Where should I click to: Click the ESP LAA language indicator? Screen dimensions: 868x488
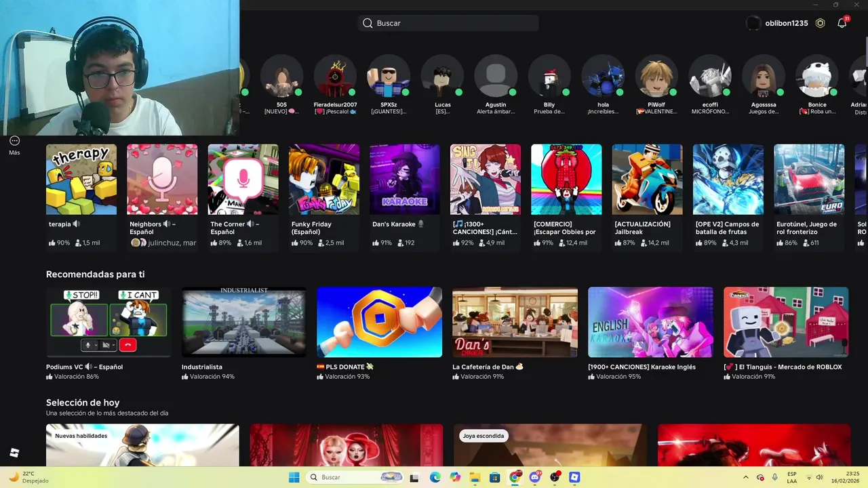[x=792, y=477]
